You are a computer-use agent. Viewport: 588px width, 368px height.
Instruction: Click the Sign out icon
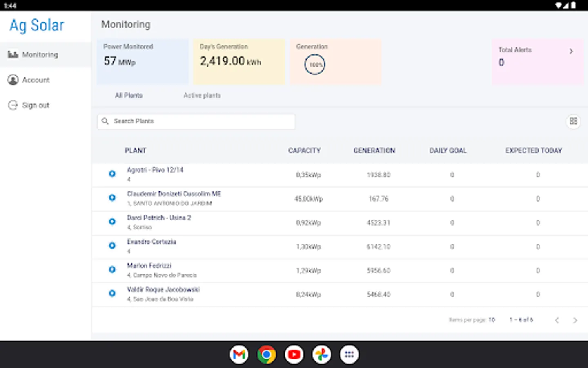pos(13,105)
